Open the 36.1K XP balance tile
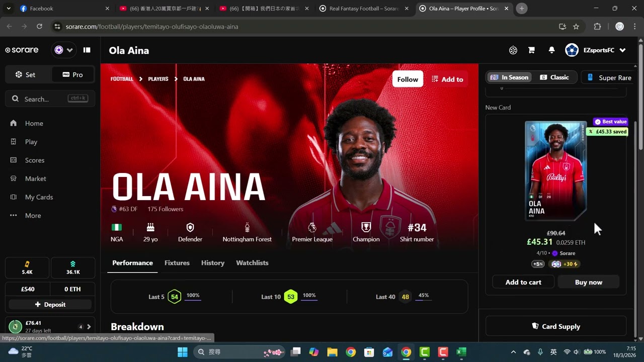644x362 pixels. tap(73, 268)
